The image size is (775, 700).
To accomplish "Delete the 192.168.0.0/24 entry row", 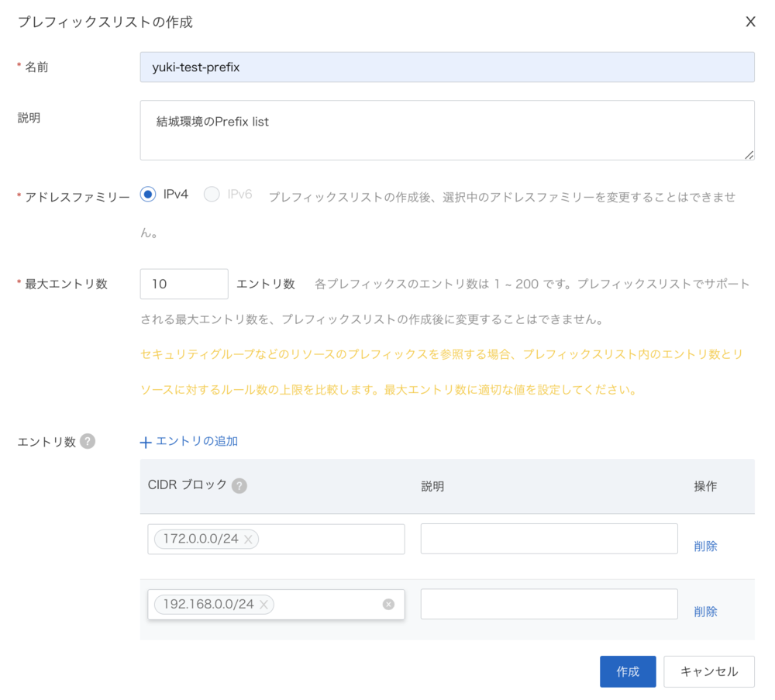I will [x=705, y=612].
